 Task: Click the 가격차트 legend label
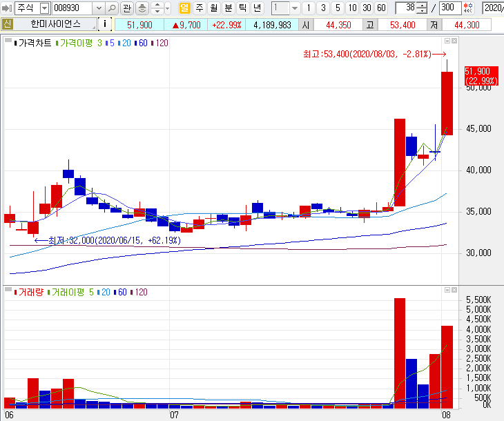pos(32,43)
